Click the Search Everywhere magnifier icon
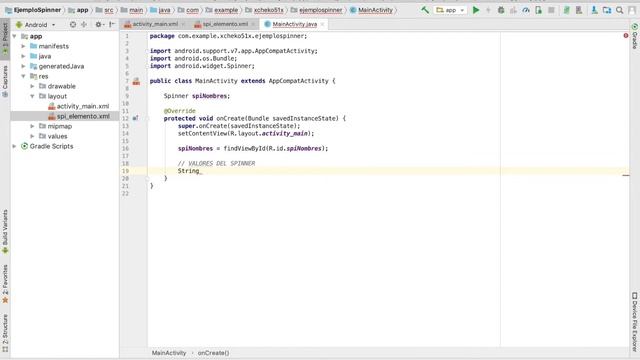The width and height of the screenshot is (640, 360). click(620, 10)
